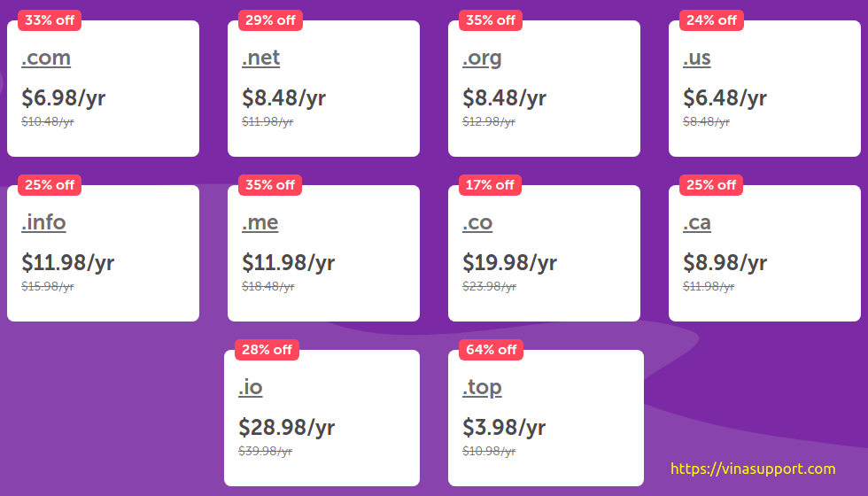Open the .us domain link

pyautogui.click(x=696, y=58)
